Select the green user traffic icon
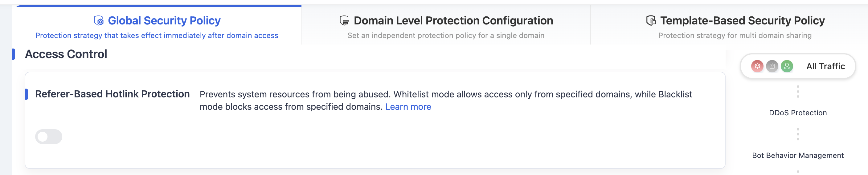868x175 pixels. pos(787,66)
